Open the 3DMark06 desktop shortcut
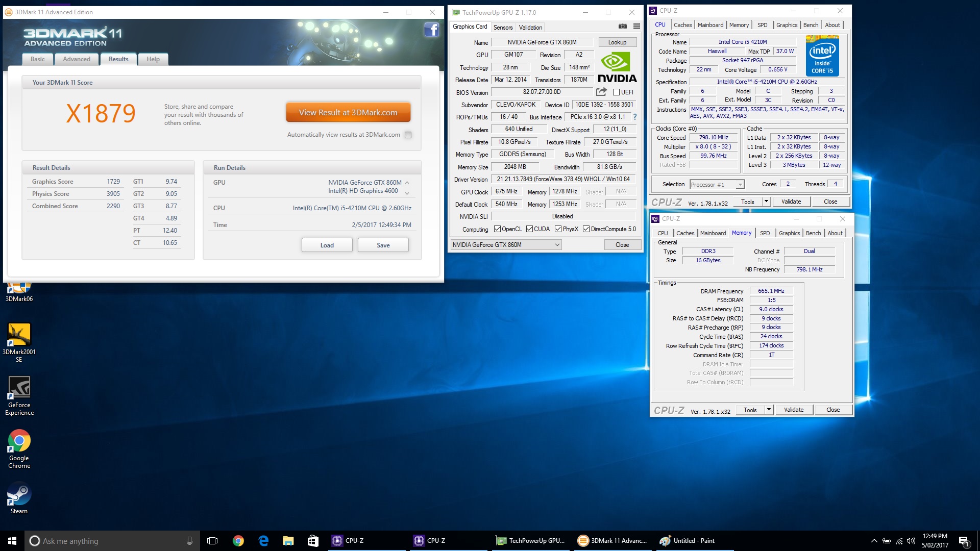This screenshot has height=551, width=980. tap(19, 292)
